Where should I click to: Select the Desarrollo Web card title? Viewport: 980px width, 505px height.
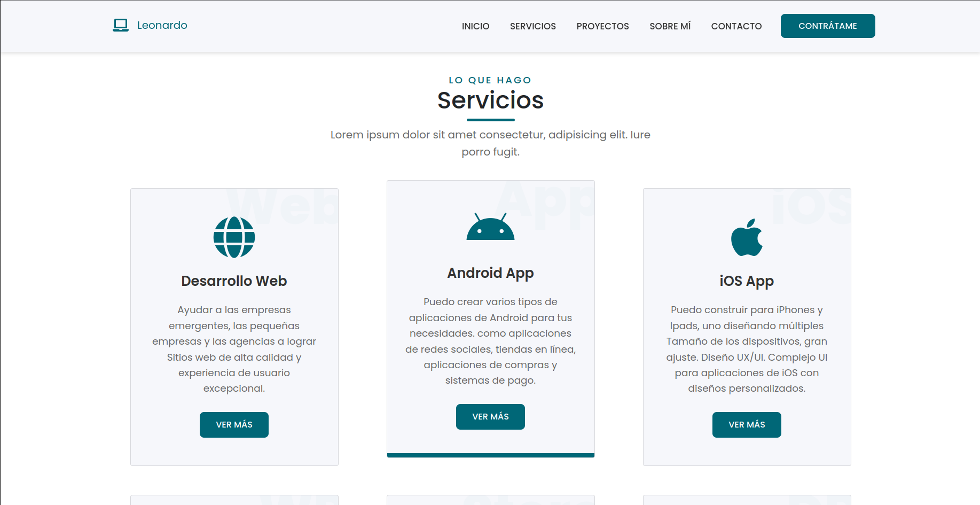[x=234, y=281]
